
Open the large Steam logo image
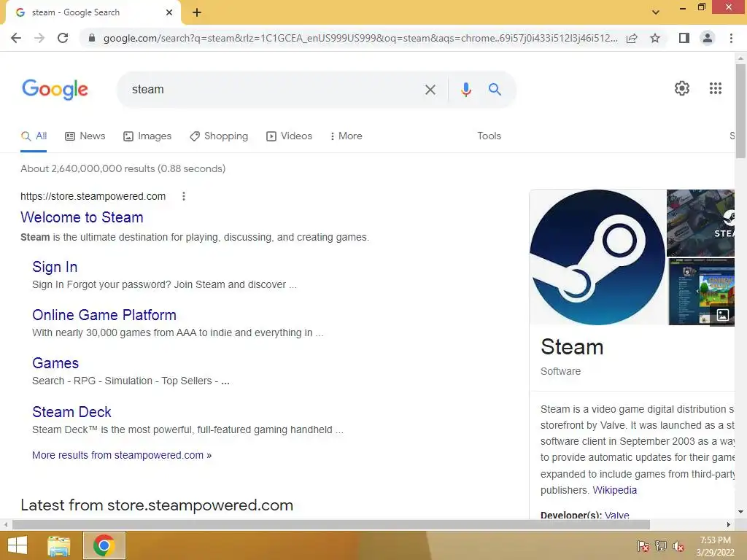(597, 257)
